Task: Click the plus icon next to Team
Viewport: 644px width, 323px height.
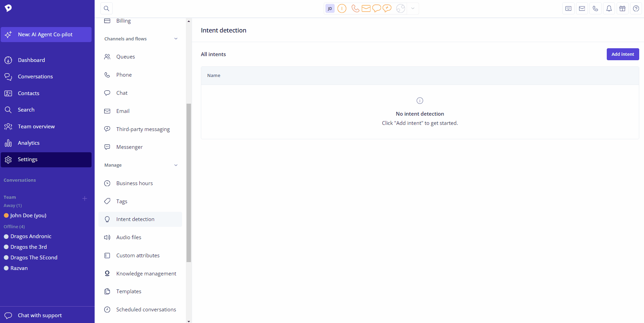Action: point(85,198)
